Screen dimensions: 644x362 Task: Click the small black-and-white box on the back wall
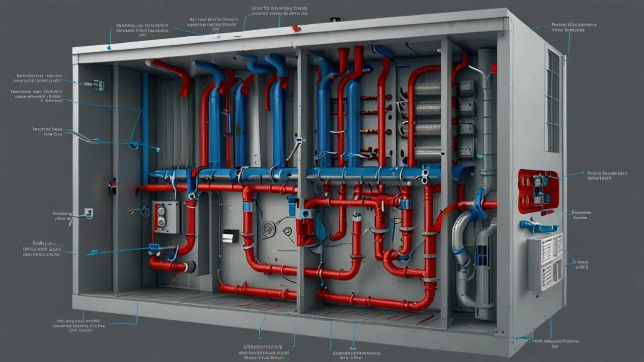point(230,236)
